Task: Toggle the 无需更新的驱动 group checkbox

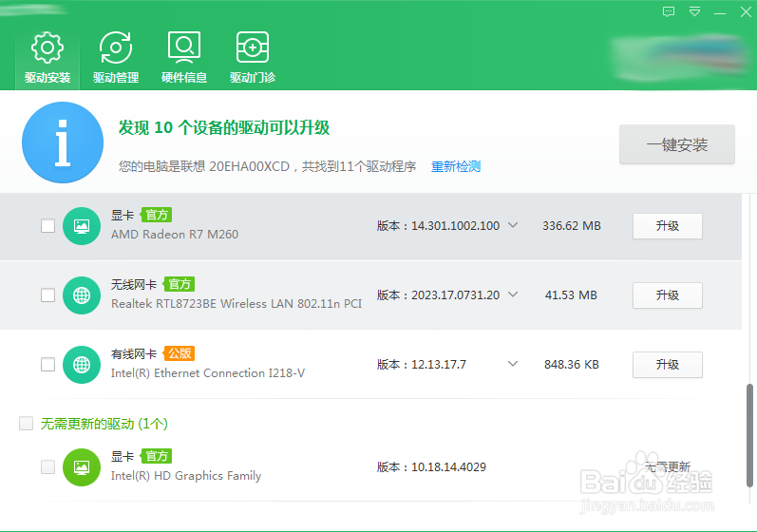Action: coord(26,424)
